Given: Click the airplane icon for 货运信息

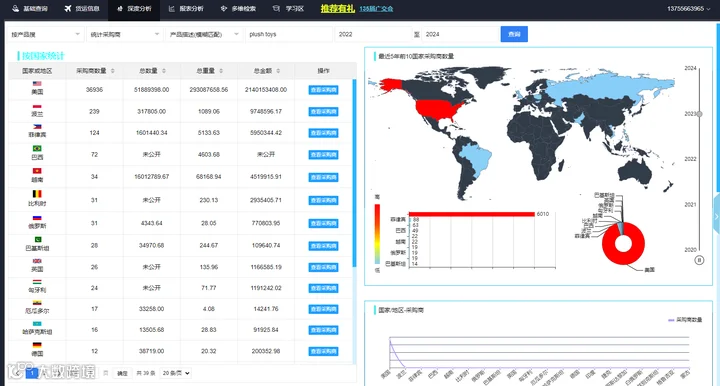Looking at the screenshot, I should click(68, 8).
